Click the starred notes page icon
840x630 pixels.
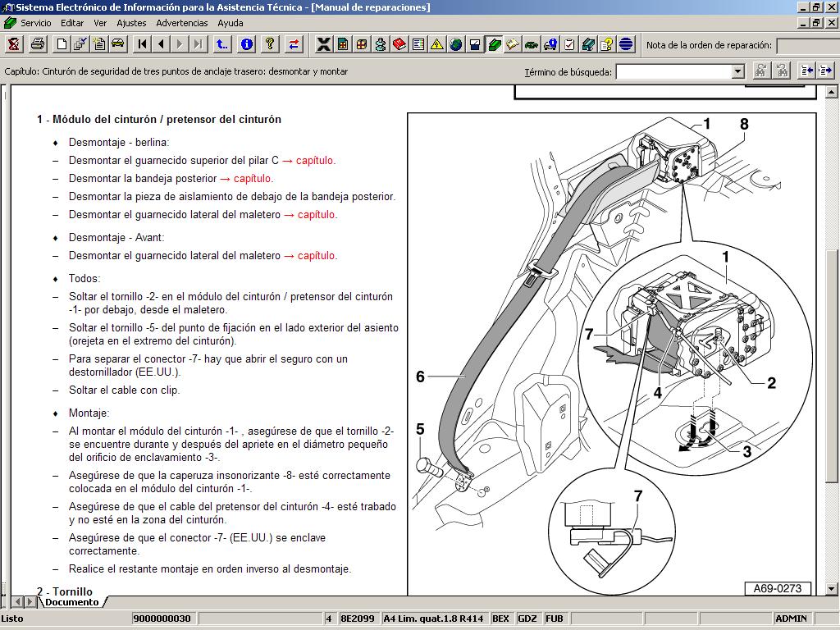[x=99, y=44]
